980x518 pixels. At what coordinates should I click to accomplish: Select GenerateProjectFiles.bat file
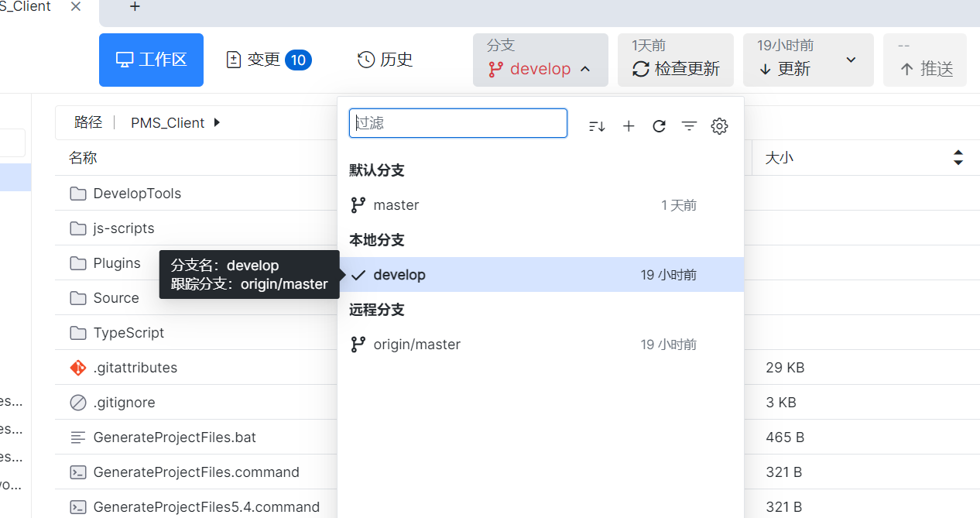click(174, 437)
